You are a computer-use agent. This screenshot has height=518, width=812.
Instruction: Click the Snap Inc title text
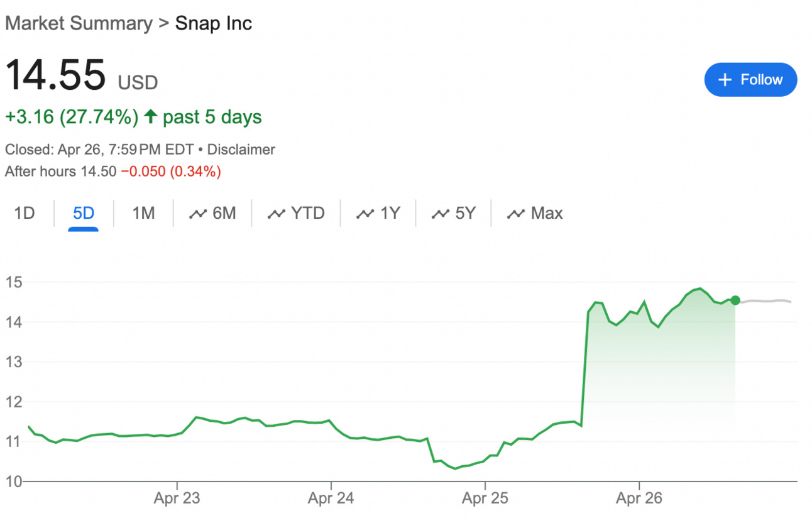click(213, 24)
